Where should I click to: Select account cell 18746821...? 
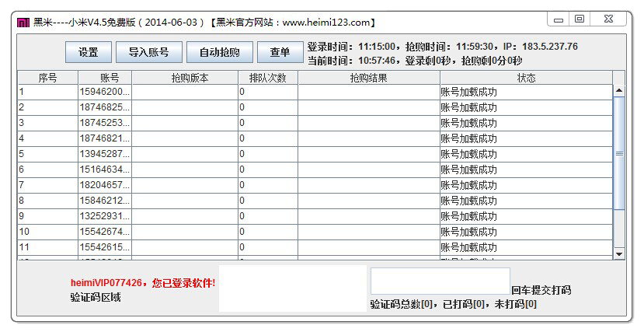(x=105, y=139)
